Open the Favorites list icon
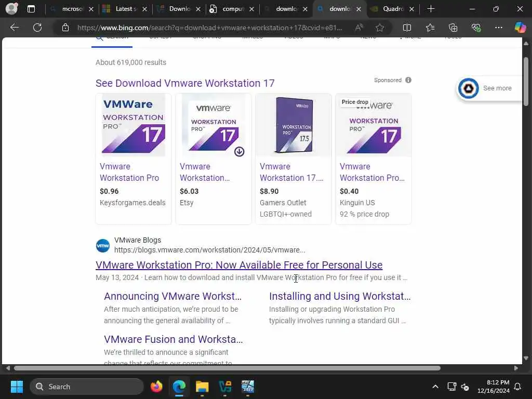Screen dimensions: 532x399 (x=430, y=28)
